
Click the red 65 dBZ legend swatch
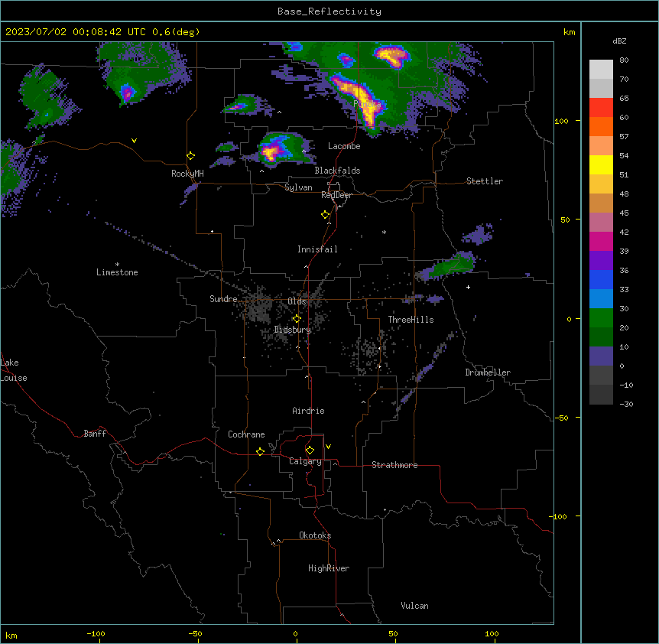click(x=601, y=108)
